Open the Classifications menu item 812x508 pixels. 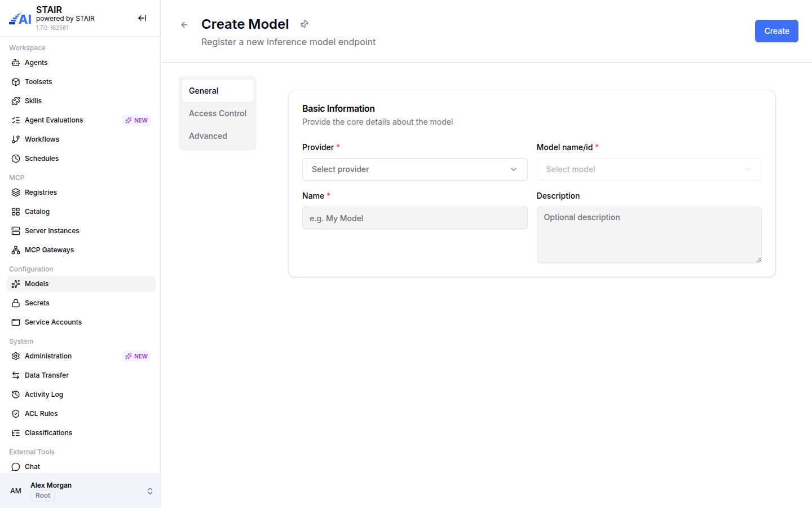pyautogui.click(x=81, y=433)
